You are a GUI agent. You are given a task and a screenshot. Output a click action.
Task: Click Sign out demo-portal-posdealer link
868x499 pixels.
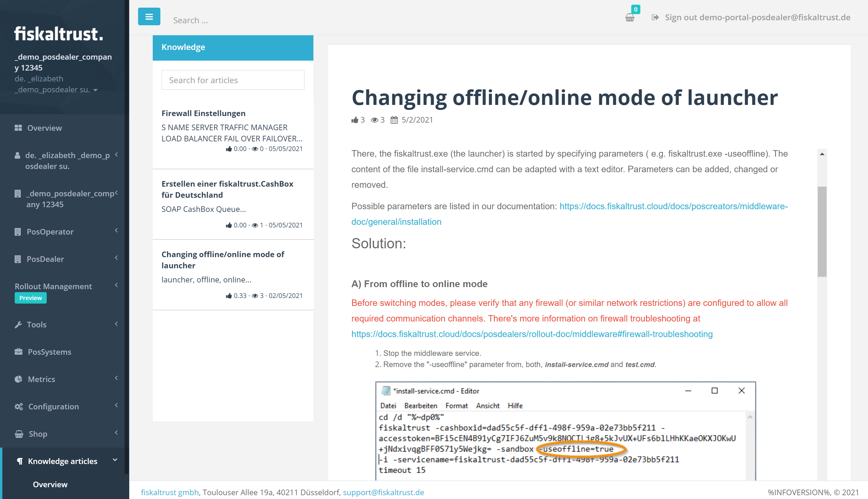point(757,17)
